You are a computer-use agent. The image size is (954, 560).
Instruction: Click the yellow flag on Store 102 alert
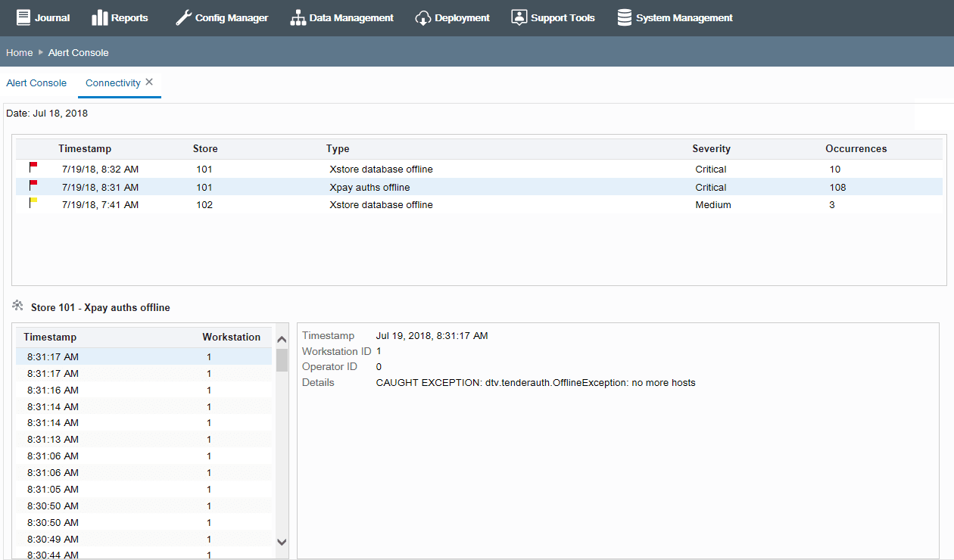(x=33, y=203)
